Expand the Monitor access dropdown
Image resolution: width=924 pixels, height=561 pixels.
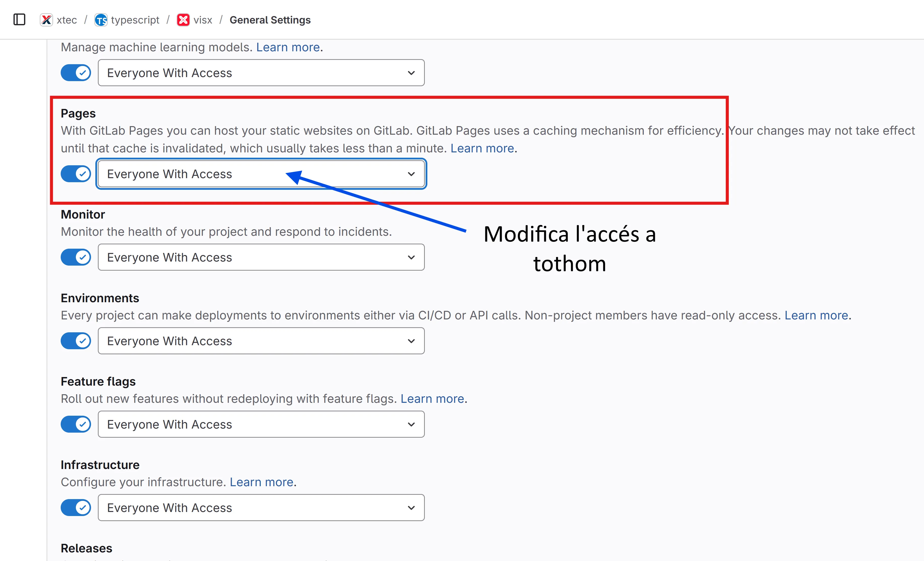pos(261,258)
